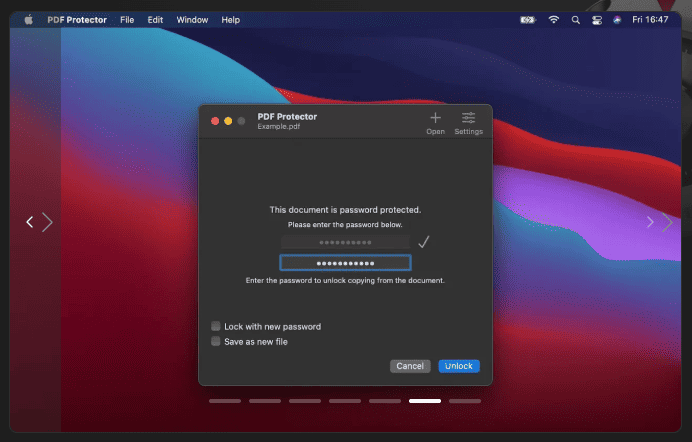
Task: Open Control Center
Action: point(597,20)
